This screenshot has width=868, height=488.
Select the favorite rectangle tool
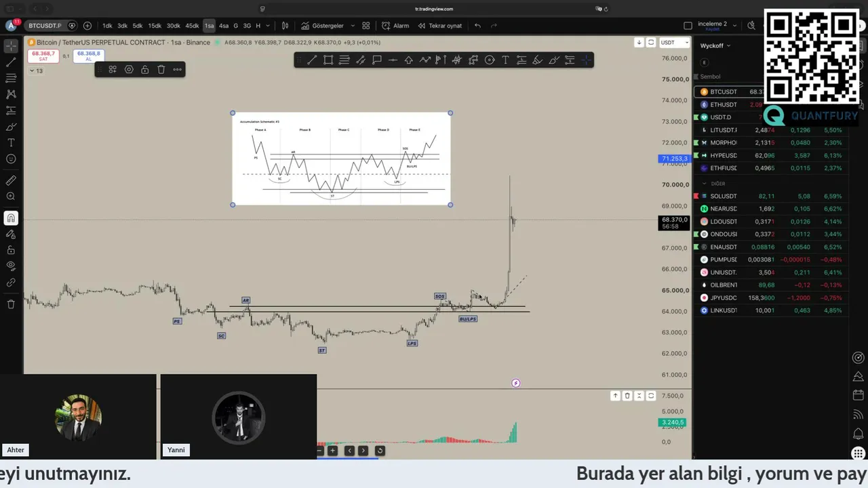point(328,60)
